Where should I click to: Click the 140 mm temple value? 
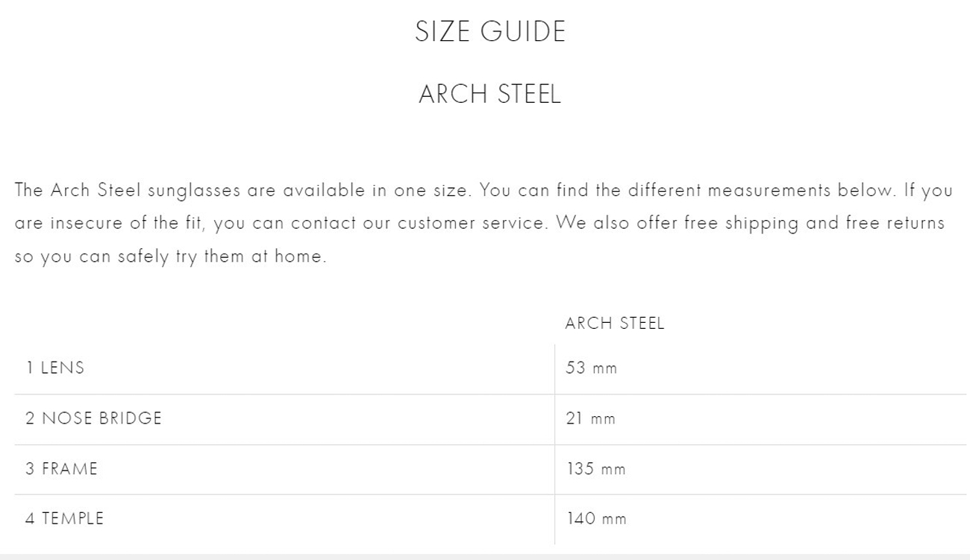tap(596, 518)
